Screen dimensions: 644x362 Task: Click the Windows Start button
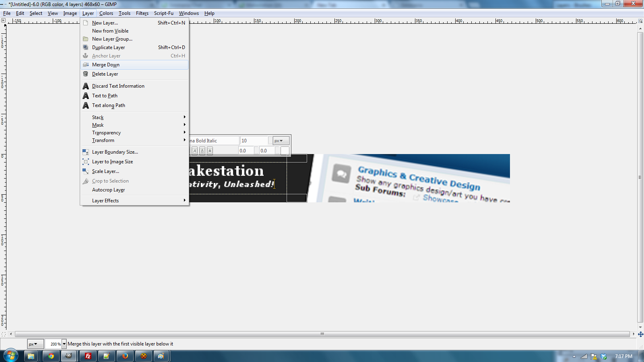point(10,356)
